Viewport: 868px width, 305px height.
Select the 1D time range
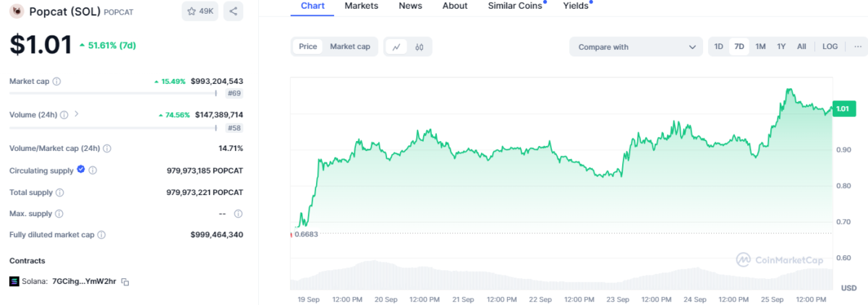tap(718, 46)
